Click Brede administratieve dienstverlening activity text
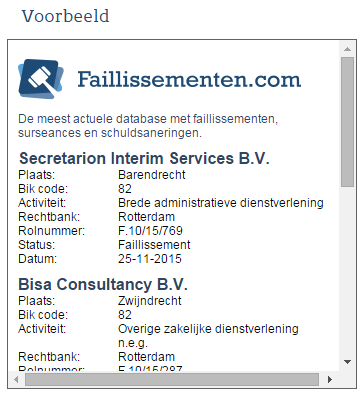Screen dimensions: 362x395 (x=221, y=203)
